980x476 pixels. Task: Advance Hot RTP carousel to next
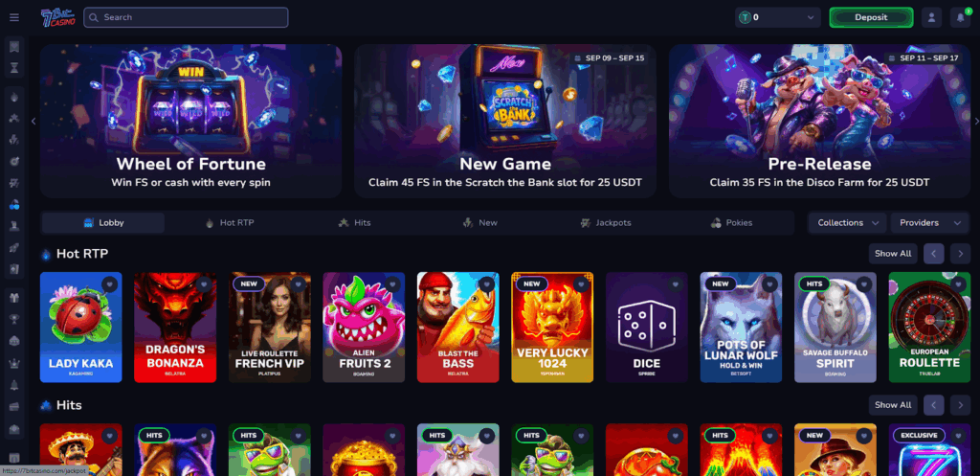coord(960,254)
